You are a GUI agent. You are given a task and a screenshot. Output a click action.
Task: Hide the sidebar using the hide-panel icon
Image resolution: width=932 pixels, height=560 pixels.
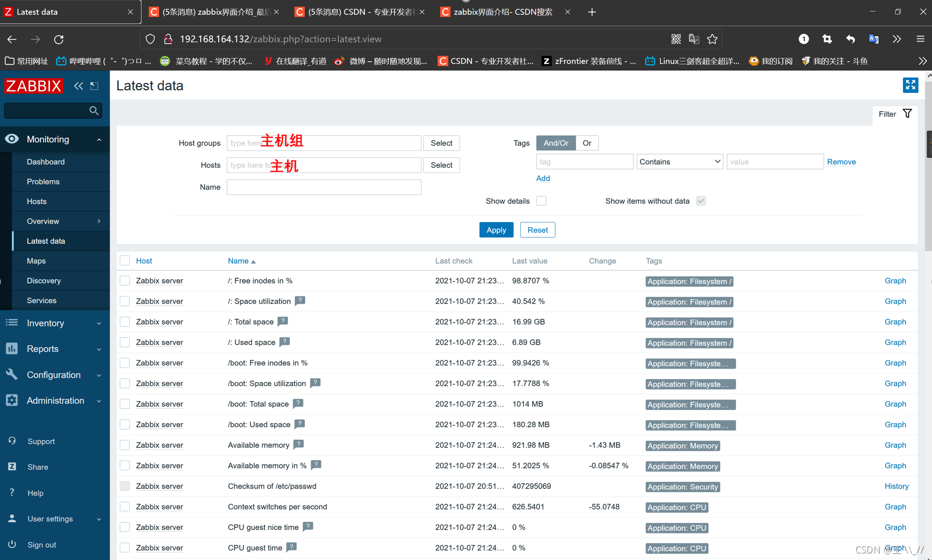coord(94,86)
